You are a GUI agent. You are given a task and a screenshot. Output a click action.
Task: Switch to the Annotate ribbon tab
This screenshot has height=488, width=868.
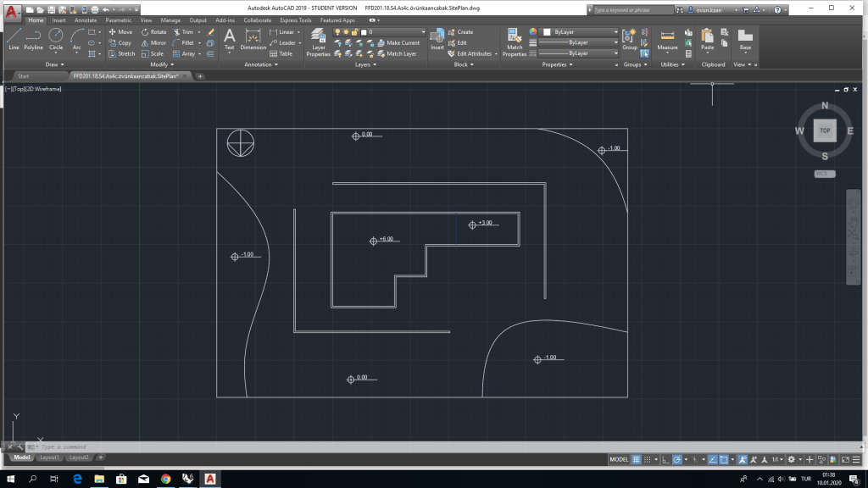tap(86, 20)
